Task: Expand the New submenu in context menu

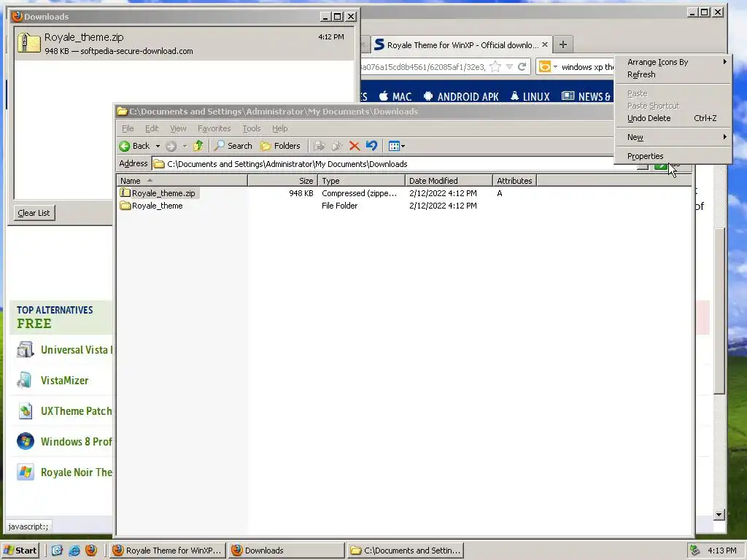Action: pos(673,137)
